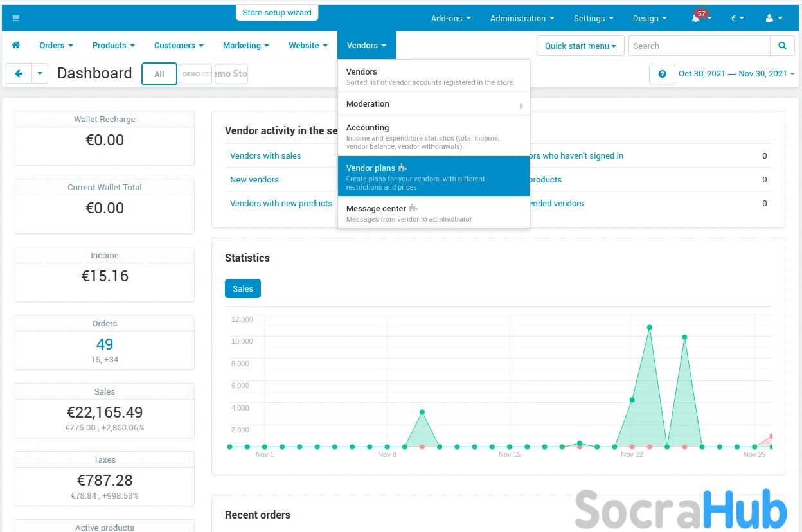Click the back arrow button
The width and height of the screenshot is (802, 532).
tap(19, 74)
